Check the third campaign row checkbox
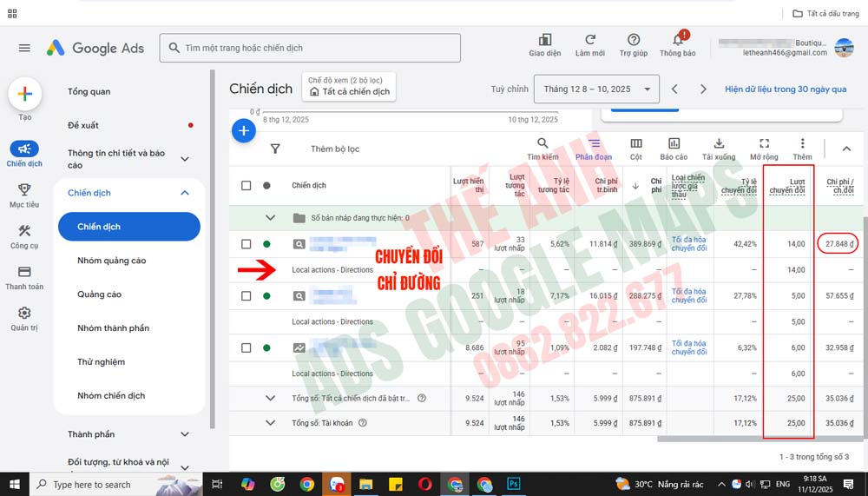This screenshot has height=496, width=868. (x=247, y=348)
